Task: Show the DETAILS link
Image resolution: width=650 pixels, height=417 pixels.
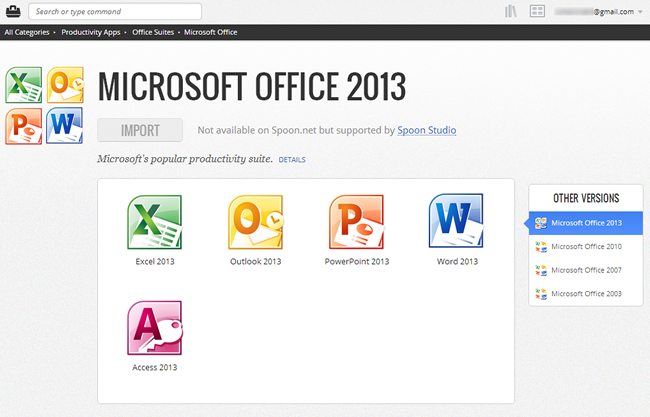Action: pyautogui.click(x=292, y=160)
